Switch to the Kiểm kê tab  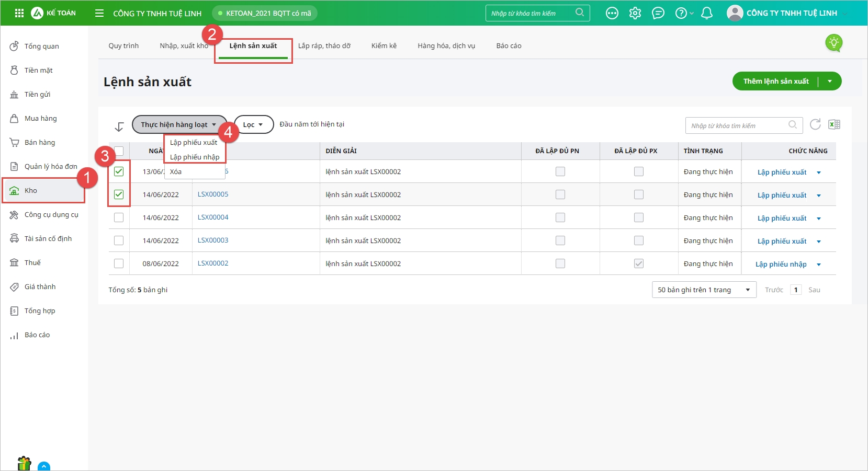(x=384, y=45)
